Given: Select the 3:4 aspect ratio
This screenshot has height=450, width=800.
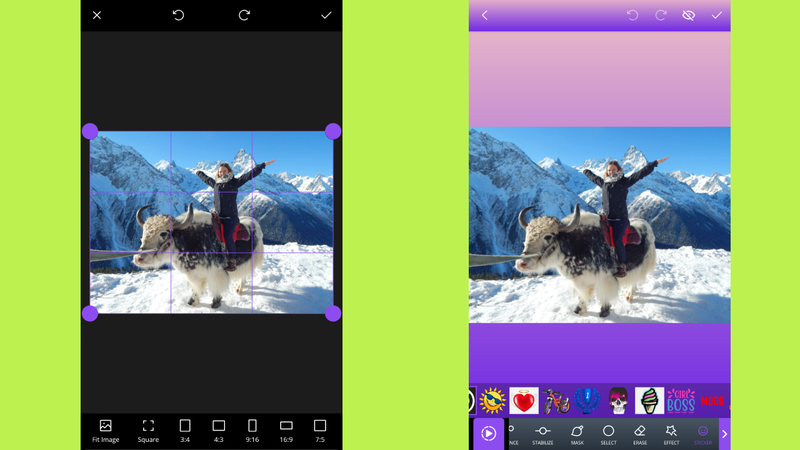Looking at the screenshot, I should tap(185, 430).
